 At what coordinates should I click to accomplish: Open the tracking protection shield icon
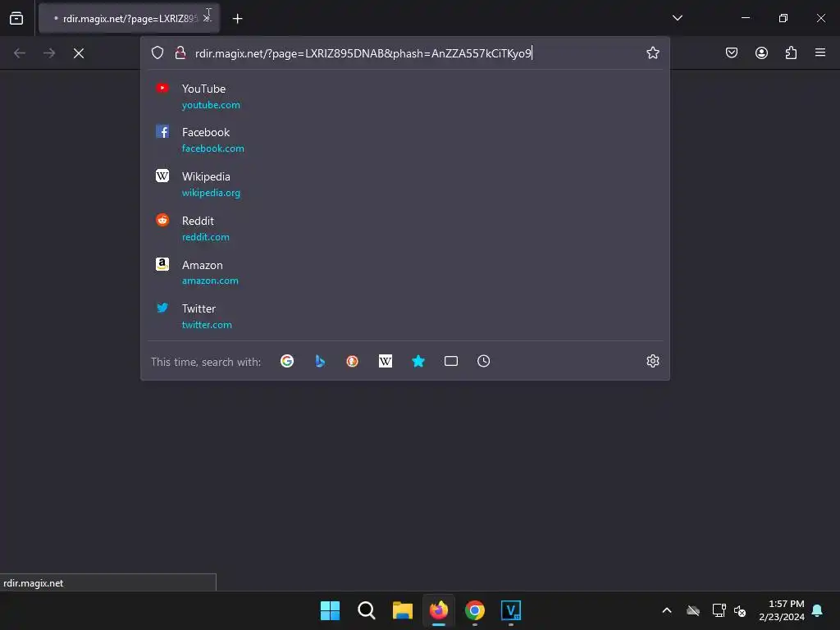tap(157, 52)
